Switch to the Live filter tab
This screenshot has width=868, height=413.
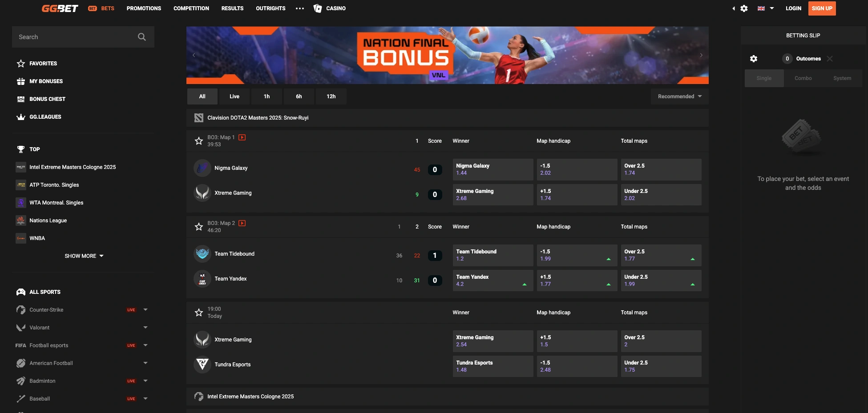pos(234,96)
